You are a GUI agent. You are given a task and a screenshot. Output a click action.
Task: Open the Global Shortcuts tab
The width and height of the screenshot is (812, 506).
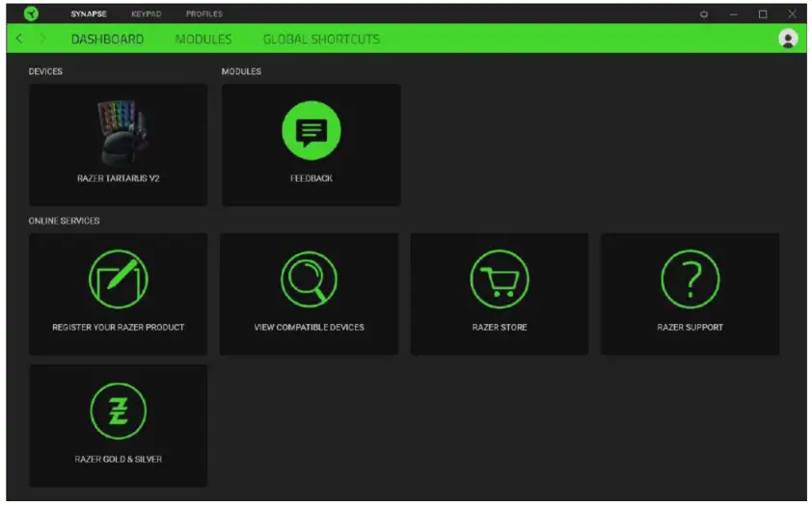[321, 40]
